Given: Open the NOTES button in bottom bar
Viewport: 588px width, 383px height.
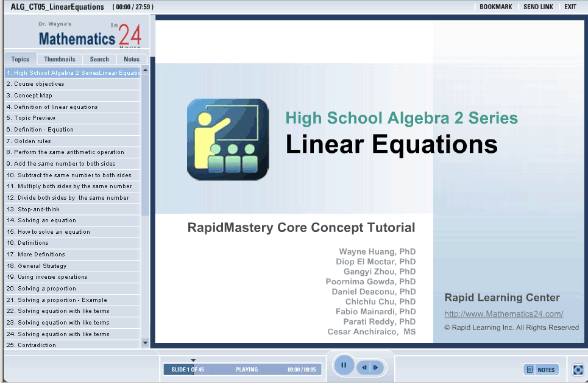Looking at the screenshot, I should [541, 370].
